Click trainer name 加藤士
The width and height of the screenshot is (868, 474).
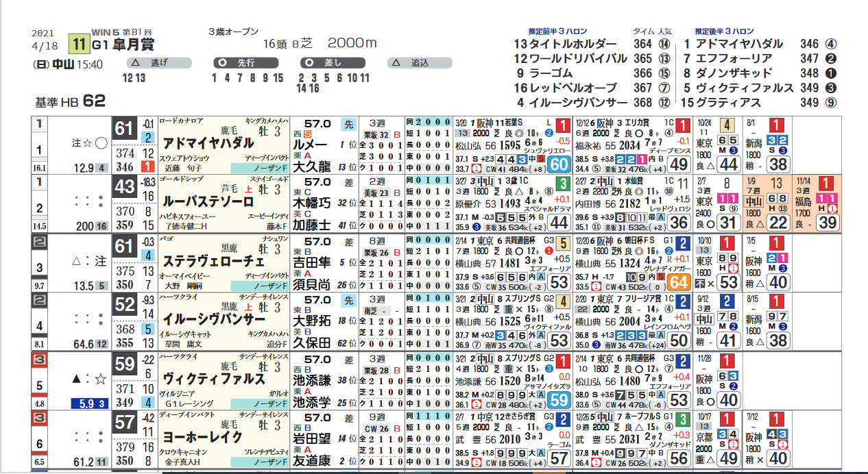pos(311,225)
